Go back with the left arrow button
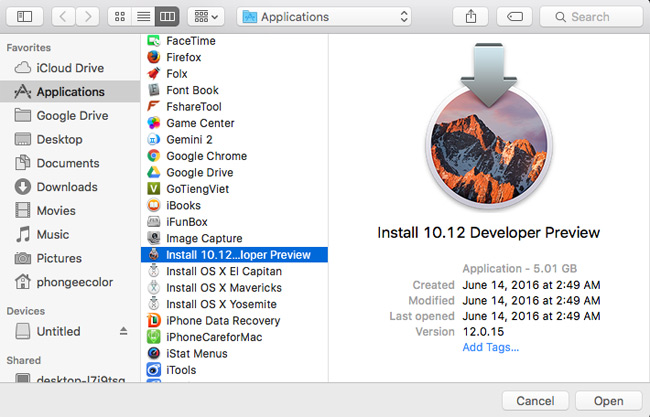 coord(63,17)
